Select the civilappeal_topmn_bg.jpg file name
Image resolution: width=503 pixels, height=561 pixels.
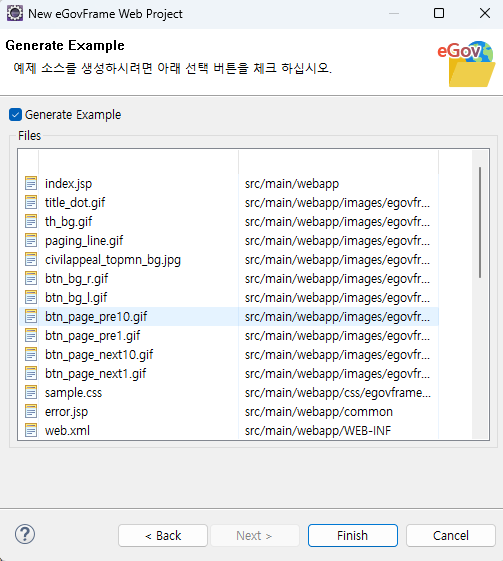(x=113, y=260)
